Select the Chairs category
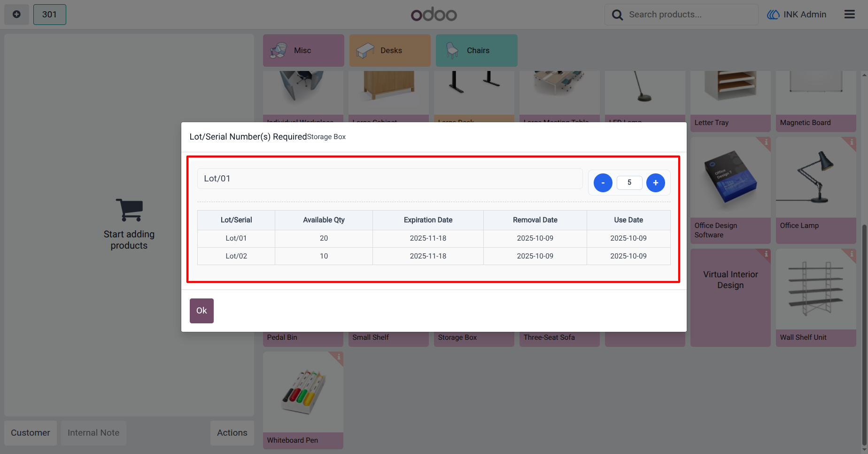Screen dimensions: 868x454 (476, 50)
